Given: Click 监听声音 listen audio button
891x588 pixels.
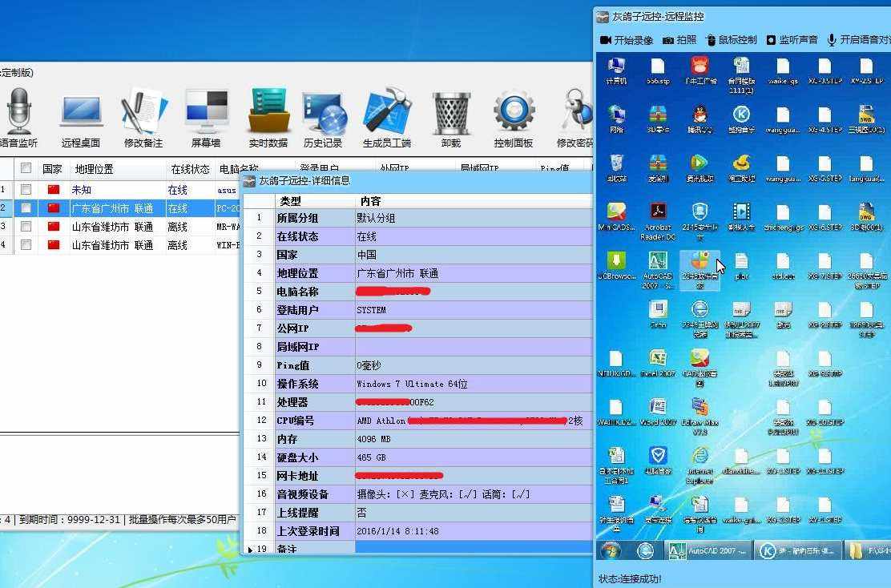Looking at the screenshot, I should (x=792, y=40).
